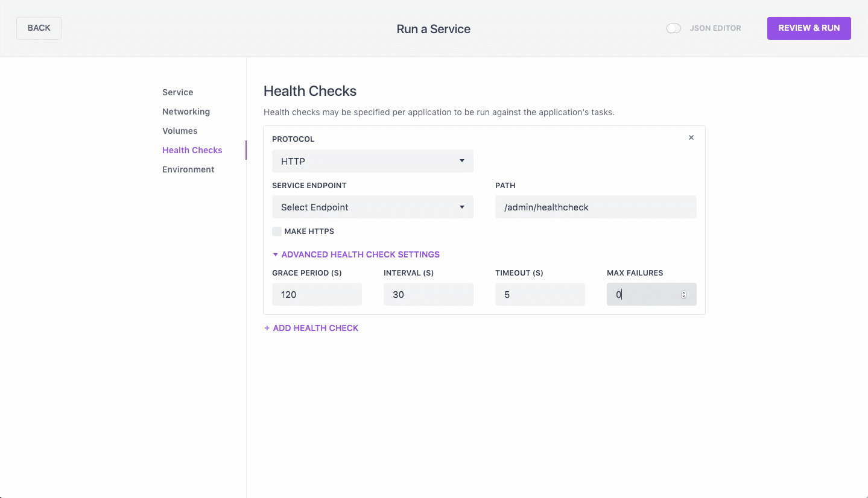
Task: Open the Networking section
Action: coord(186,112)
